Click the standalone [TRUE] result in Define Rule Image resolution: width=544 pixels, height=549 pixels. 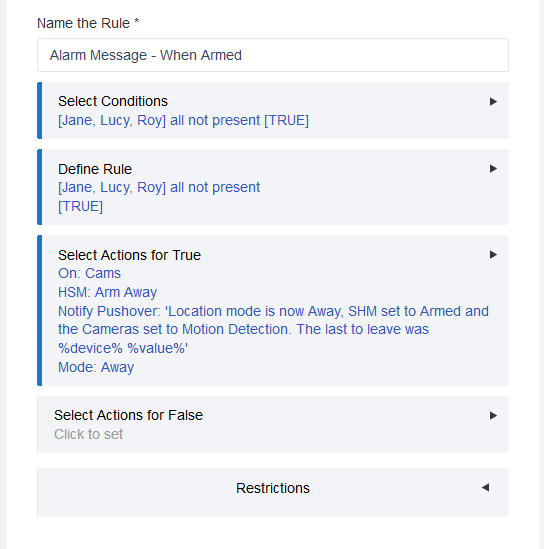click(x=80, y=206)
